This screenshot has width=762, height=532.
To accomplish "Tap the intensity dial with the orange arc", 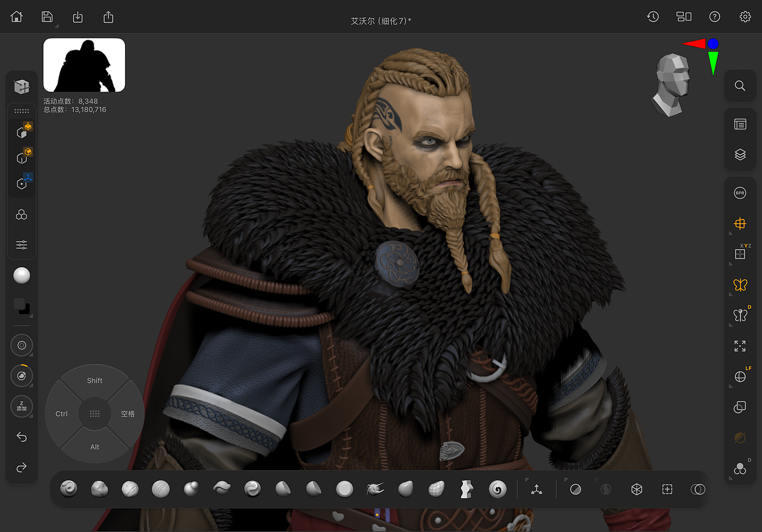I will point(21,375).
